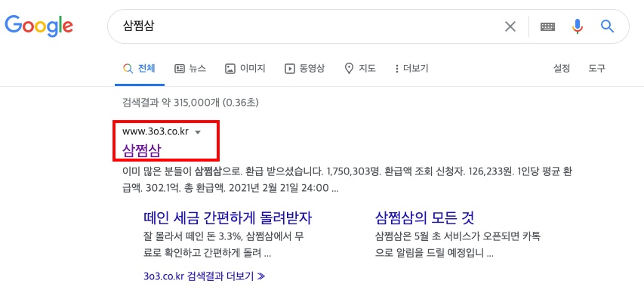The image size is (644, 296).
Task: Open the 떼인 세금 간편하게 돌려받자 sitelink
Action: [227, 218]
